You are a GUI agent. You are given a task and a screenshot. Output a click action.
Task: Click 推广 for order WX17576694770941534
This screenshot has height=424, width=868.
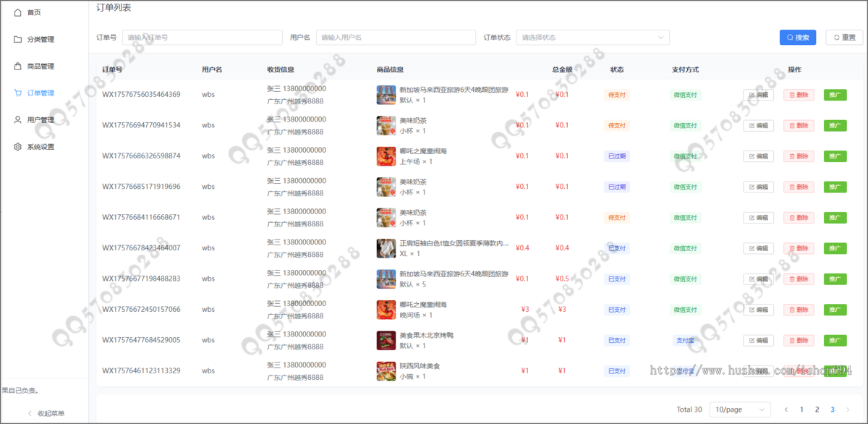coord(835,125)
